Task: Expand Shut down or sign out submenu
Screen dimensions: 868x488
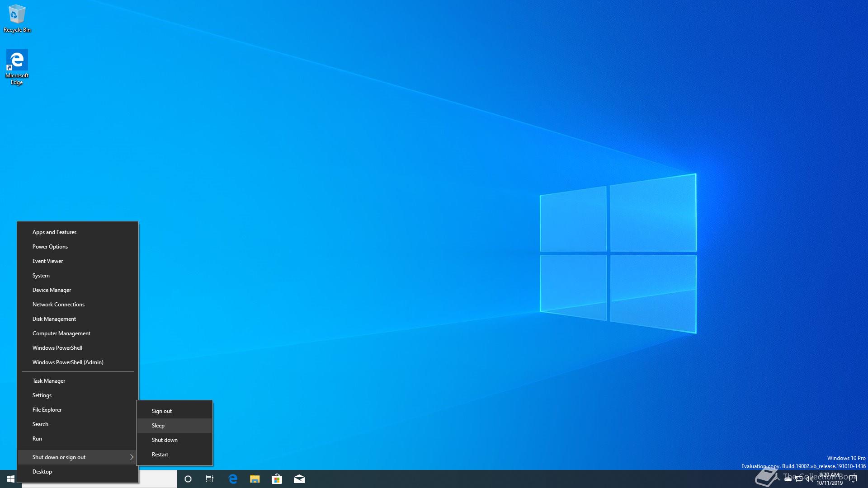Action: [78, 457]
